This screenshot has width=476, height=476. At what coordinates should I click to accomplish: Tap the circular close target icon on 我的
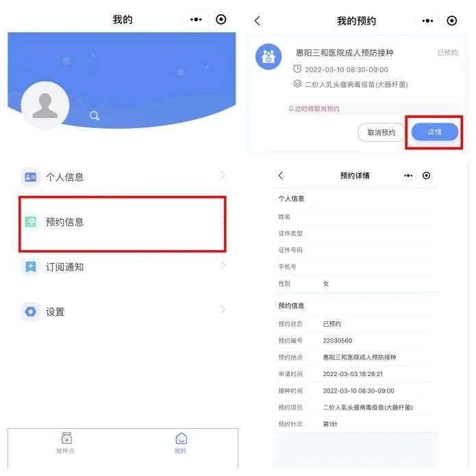pyautogui.click(x=221, y=19)
